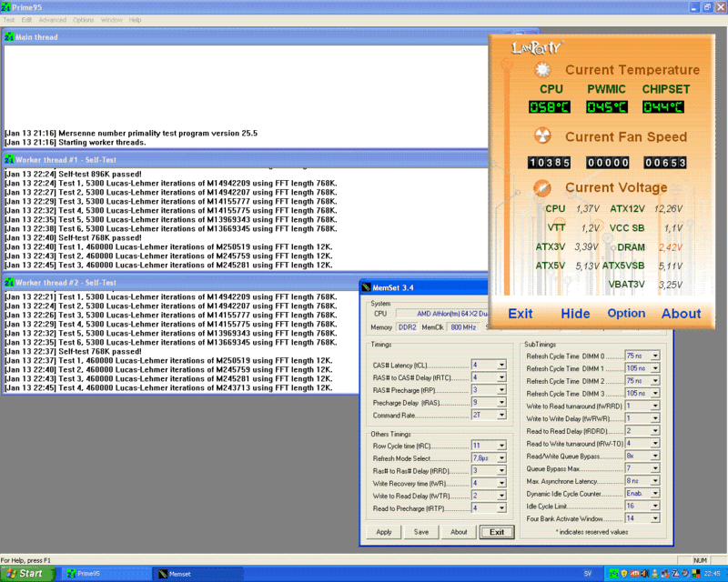Click the MemClk 800 MHz field
728x582 pixels.
pos(463,327)
